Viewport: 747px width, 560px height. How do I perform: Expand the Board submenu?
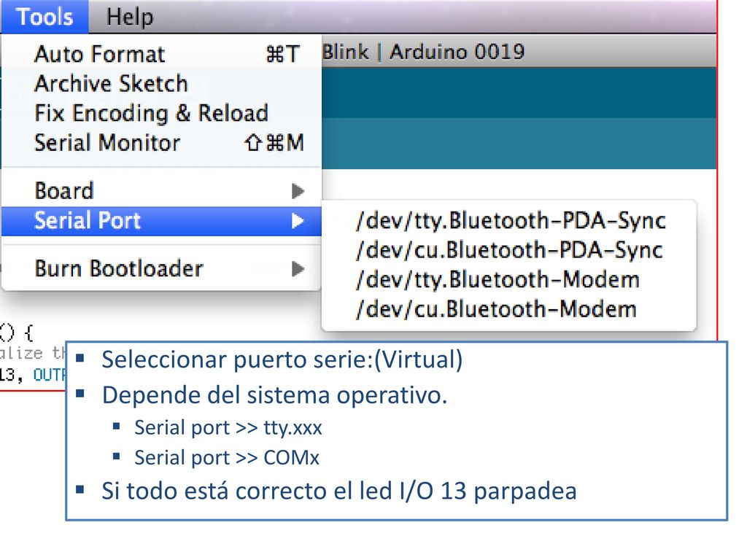pos(161,191)
